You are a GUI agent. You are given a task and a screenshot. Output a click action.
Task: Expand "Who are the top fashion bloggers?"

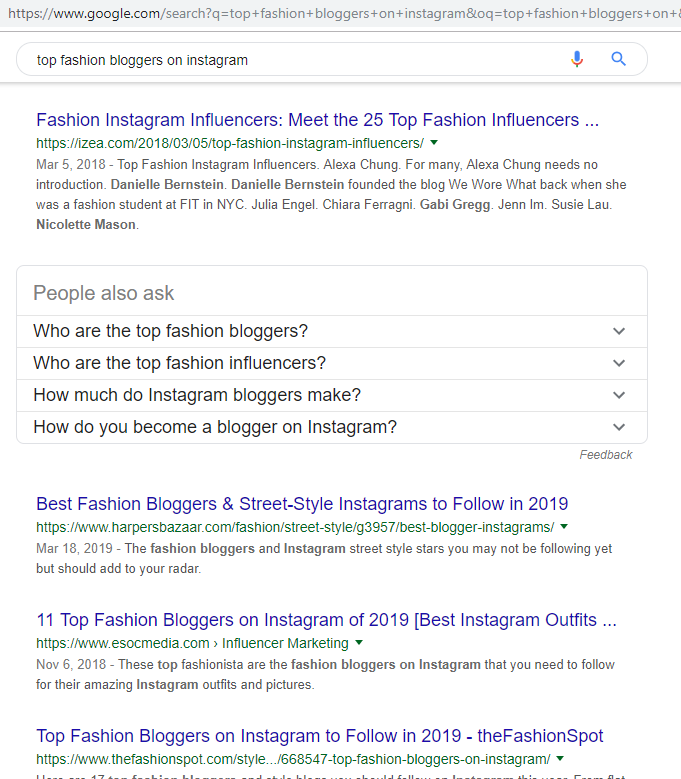click(332, 331)
